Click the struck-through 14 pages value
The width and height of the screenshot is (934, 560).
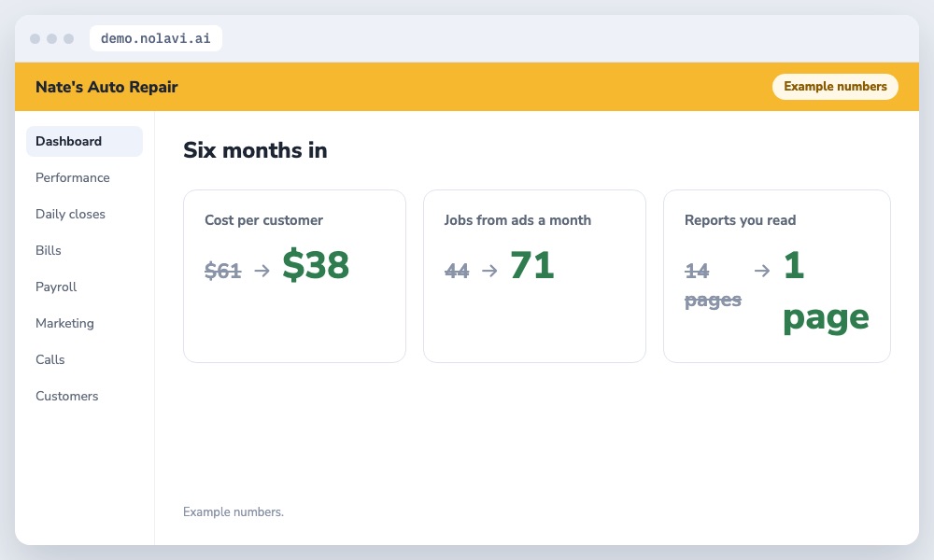click(713, 286)
